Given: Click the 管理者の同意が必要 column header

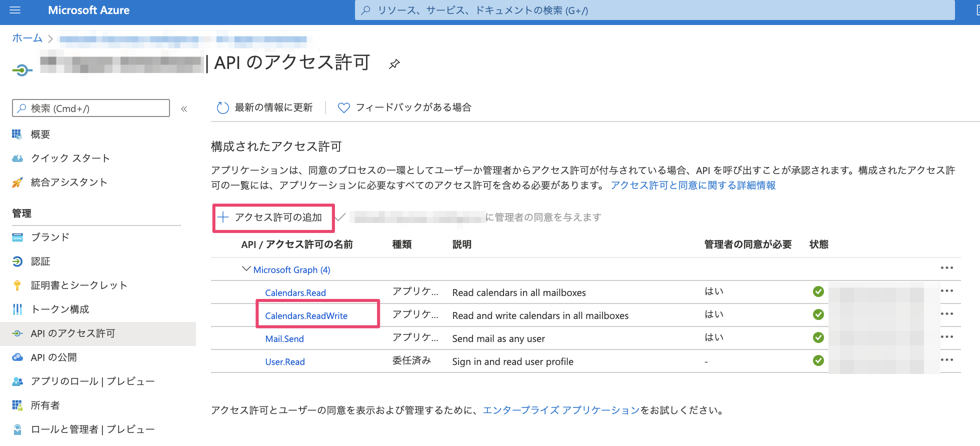Looking at the screenshot, I should tap(747, 244).
